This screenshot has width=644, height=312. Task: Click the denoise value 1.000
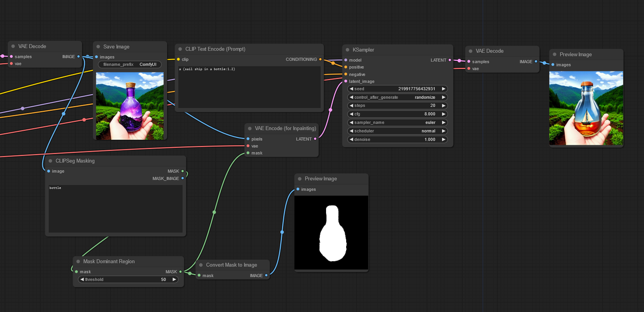[430, 139]
